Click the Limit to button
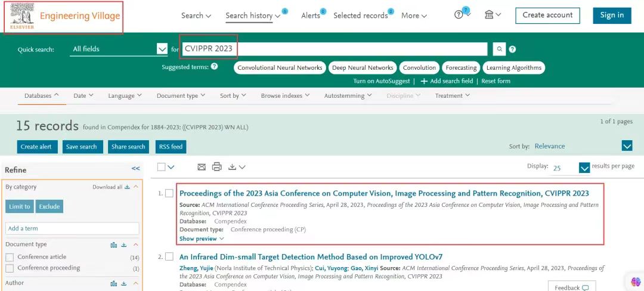644x291 pixels. click(20, 206)
